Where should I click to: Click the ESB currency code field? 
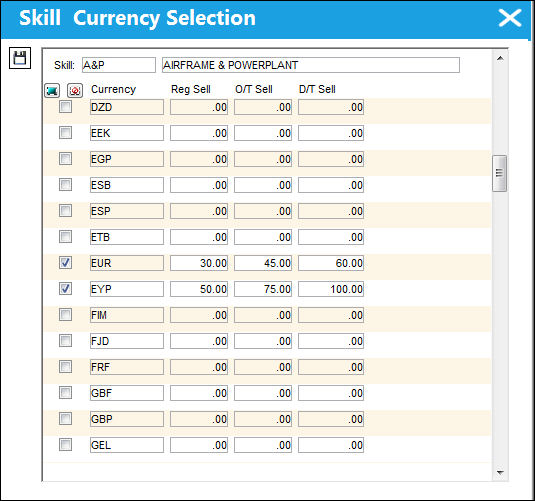(127, 185)
